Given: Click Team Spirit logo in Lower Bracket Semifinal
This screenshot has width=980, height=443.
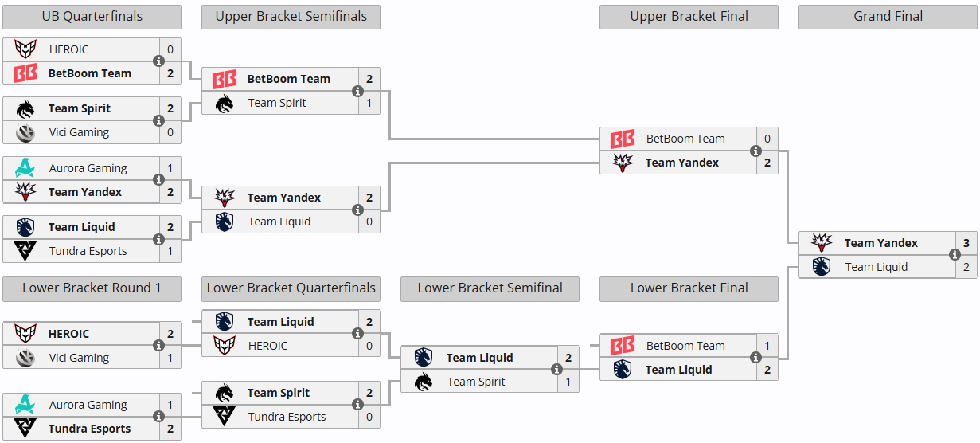Looking at the screenshot, I should [424, 382].
